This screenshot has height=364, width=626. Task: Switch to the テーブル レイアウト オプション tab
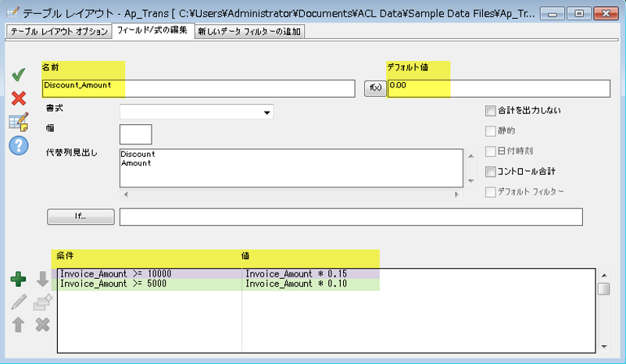click(58, 31)
